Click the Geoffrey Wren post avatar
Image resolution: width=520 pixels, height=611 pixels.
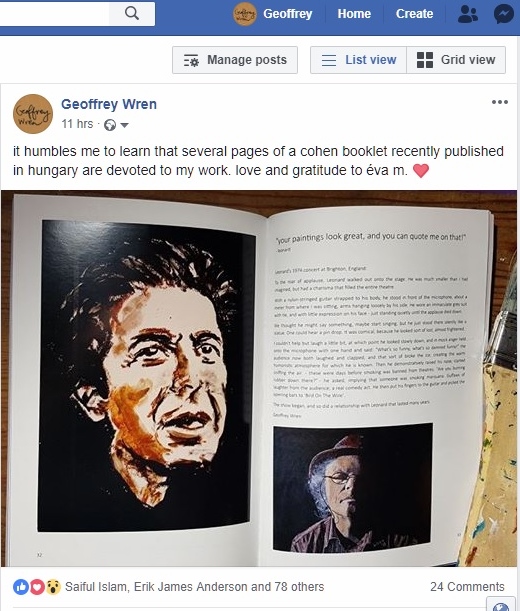pyautogui.click(x=33, y=114)
